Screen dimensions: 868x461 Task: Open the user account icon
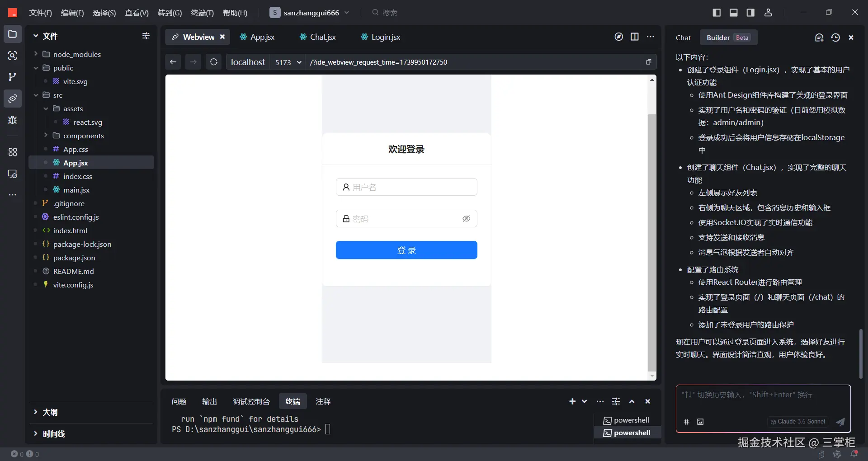[x=768, y=13]
